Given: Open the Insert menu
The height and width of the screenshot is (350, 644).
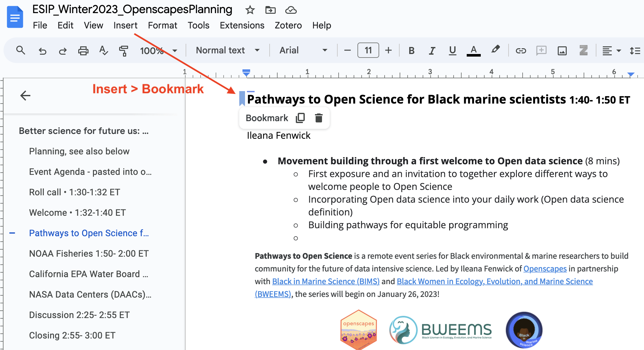Looking at the screenshot, I should point(125,25).
